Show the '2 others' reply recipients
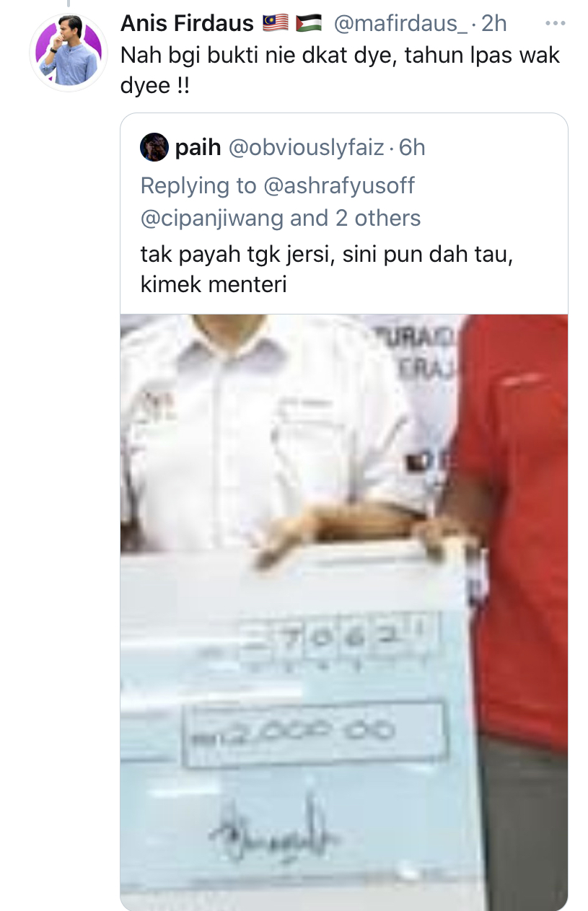 coord(379,218)
